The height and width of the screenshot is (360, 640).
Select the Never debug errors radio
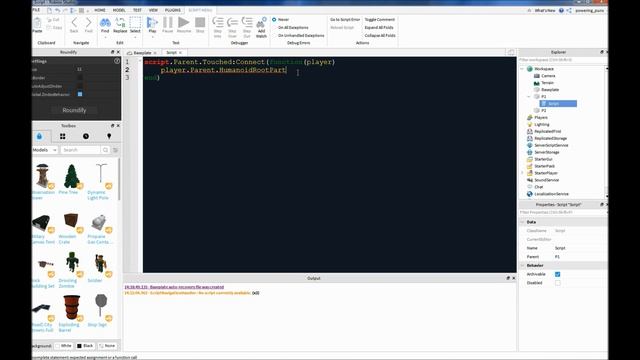point(274,19)
